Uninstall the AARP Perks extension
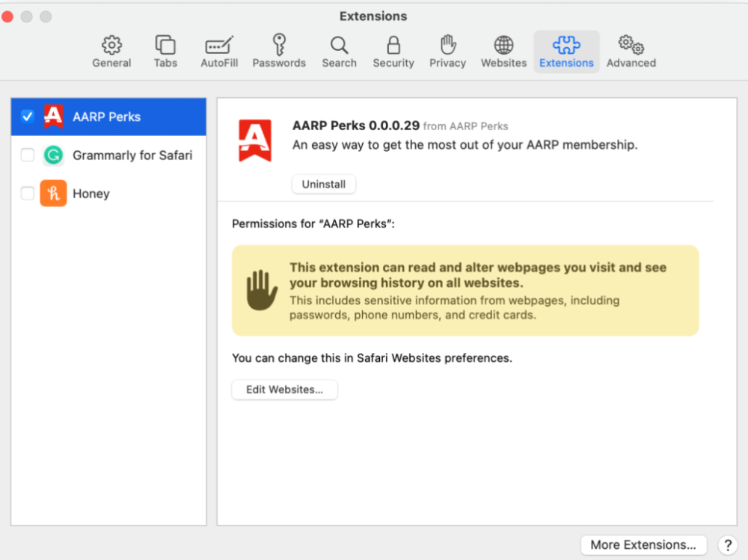The height and width of the screenshot is (560, 748). pos(323,184)
